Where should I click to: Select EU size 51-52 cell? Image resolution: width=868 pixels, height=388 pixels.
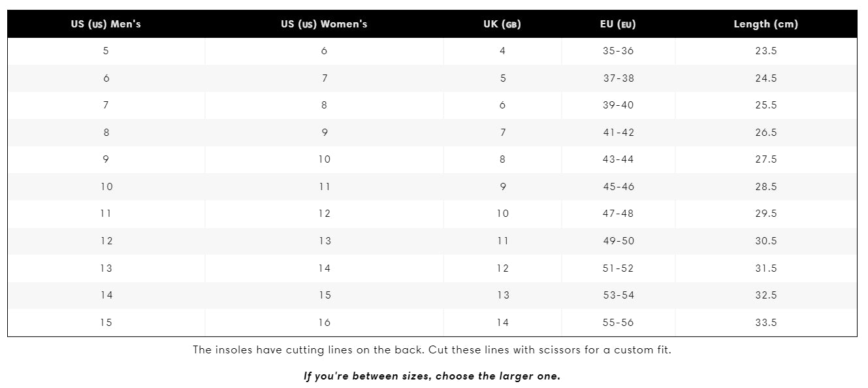(618, 268)
